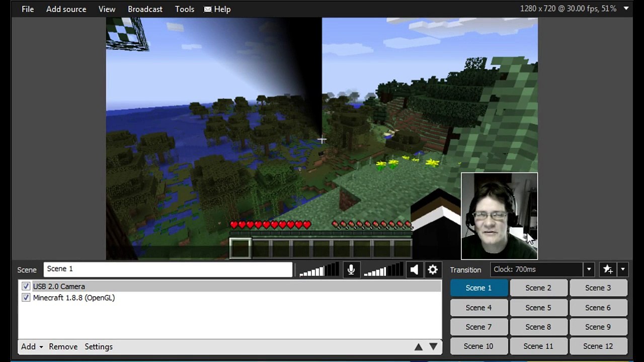
Task: Move the selected source up
Action: pyautogui.click(x=419, y=346)
